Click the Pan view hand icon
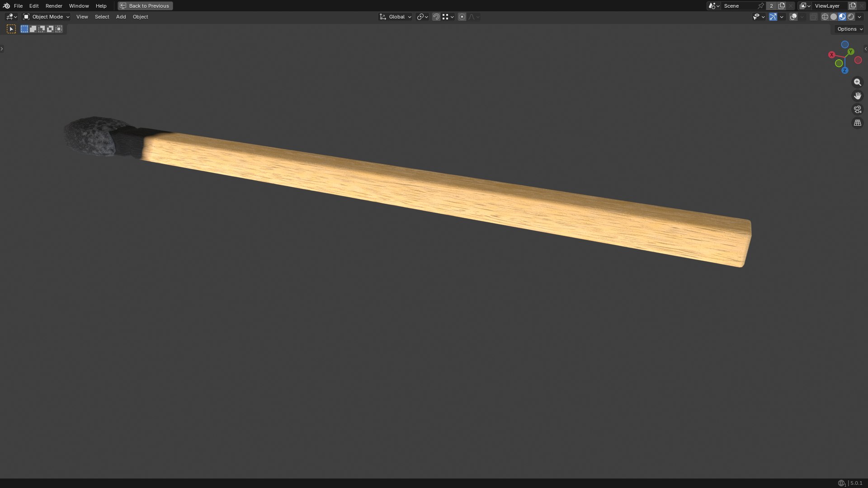Image resolution: width=868 pixels, height=488 pixels. click(x=858, y=96)
